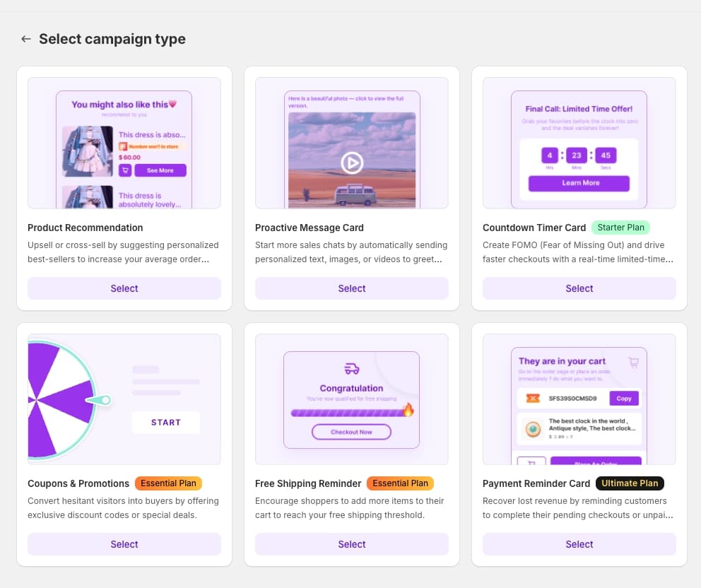Click the cart icon next to See More

(125, 170)
